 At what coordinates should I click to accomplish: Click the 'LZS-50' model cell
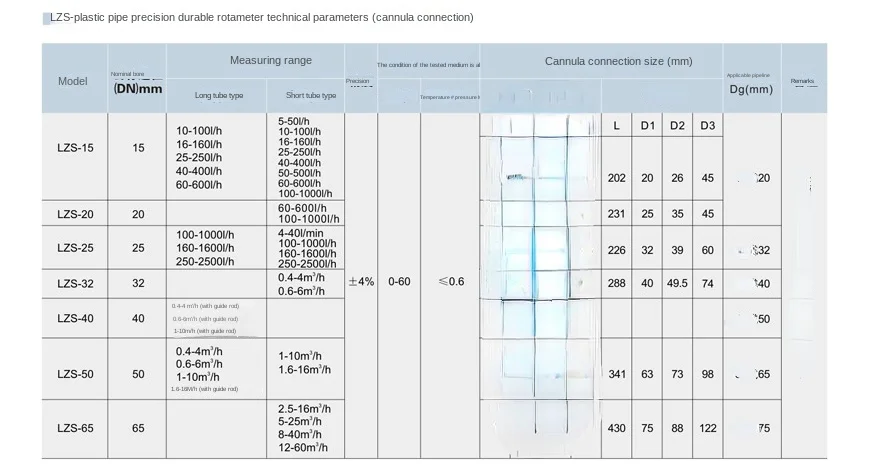(x=75, y=374)
